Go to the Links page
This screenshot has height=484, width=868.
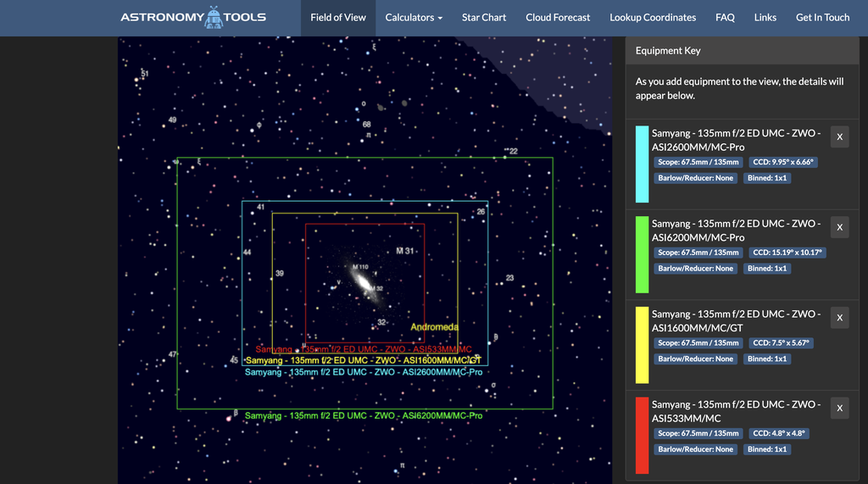[765, 18]
